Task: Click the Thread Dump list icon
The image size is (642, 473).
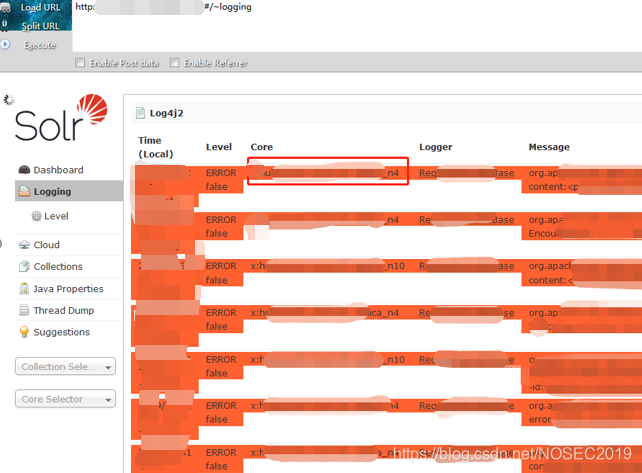Action: click(x=24, y=310)
